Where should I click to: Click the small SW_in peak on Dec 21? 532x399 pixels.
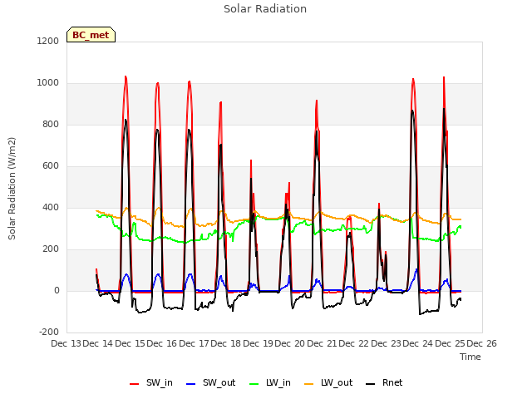coord(349,217)
